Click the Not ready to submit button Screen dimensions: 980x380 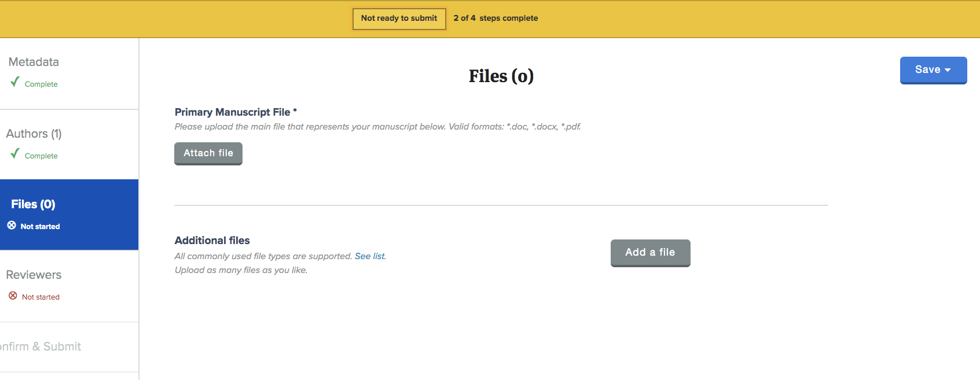click(x=399, y=19)
